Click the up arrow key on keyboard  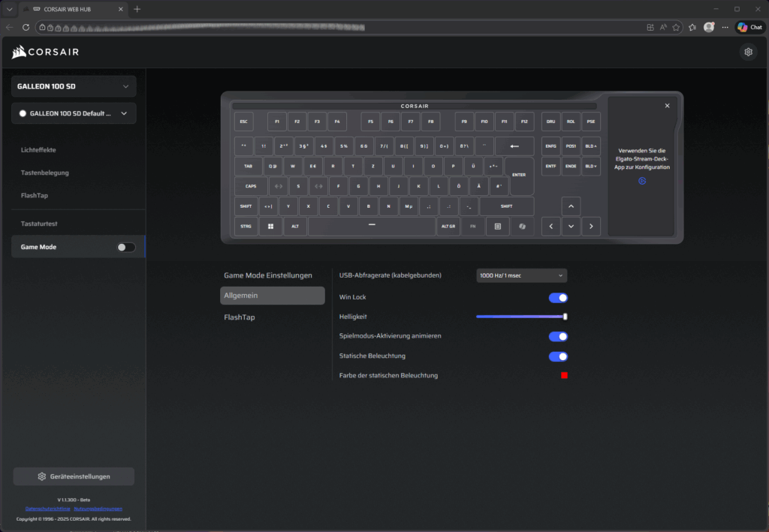[571, 206]
